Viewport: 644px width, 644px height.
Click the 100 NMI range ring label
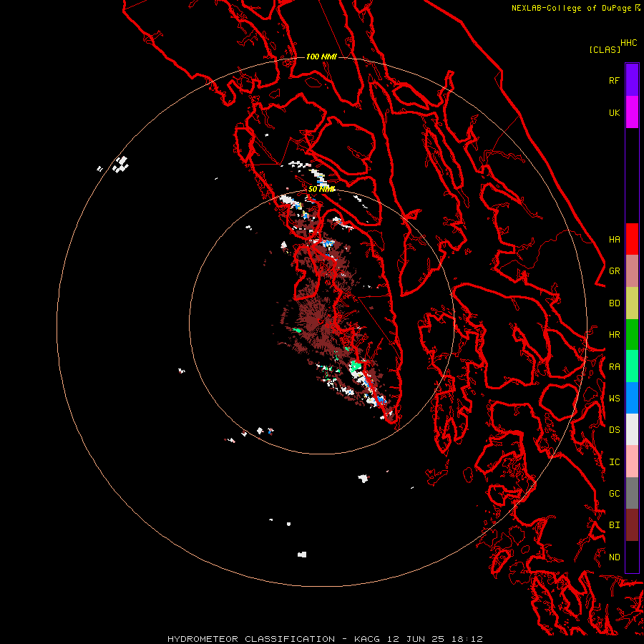(x=321, y=57)
